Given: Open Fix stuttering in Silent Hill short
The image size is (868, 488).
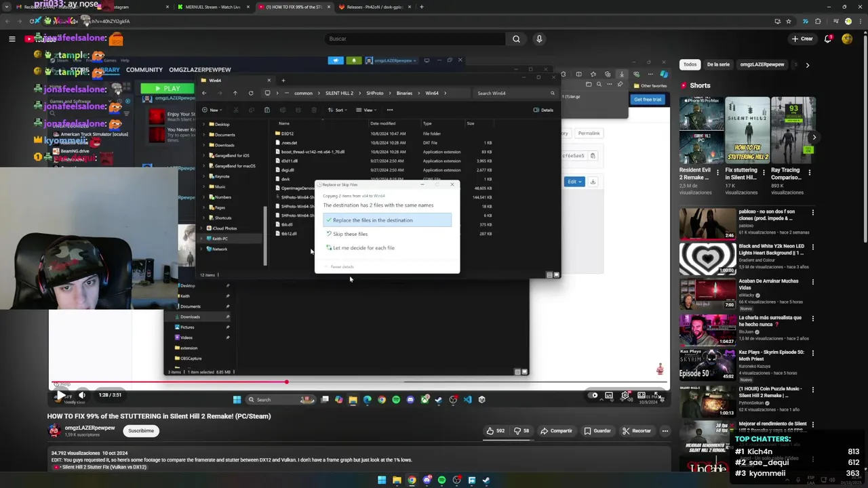Looking at the screenshot, I should click(747, 130).
